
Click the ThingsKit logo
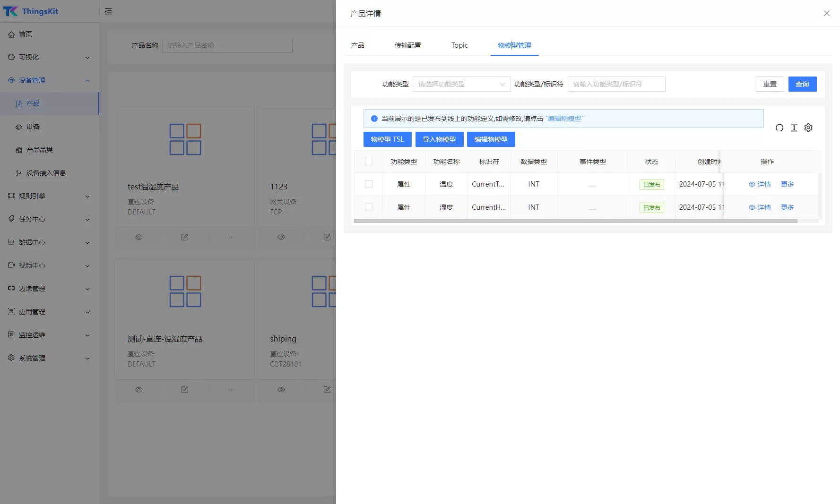pos(31,11)
